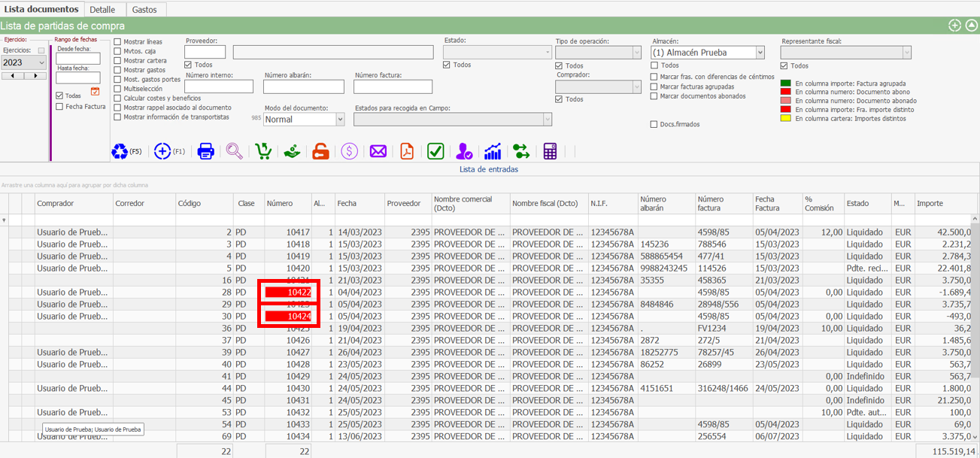Image resolution: width=980 pixels, height=458 pixels.
Task: Click the orange open padlock icon
Action: pyautogui.click(x=321, y=151)
